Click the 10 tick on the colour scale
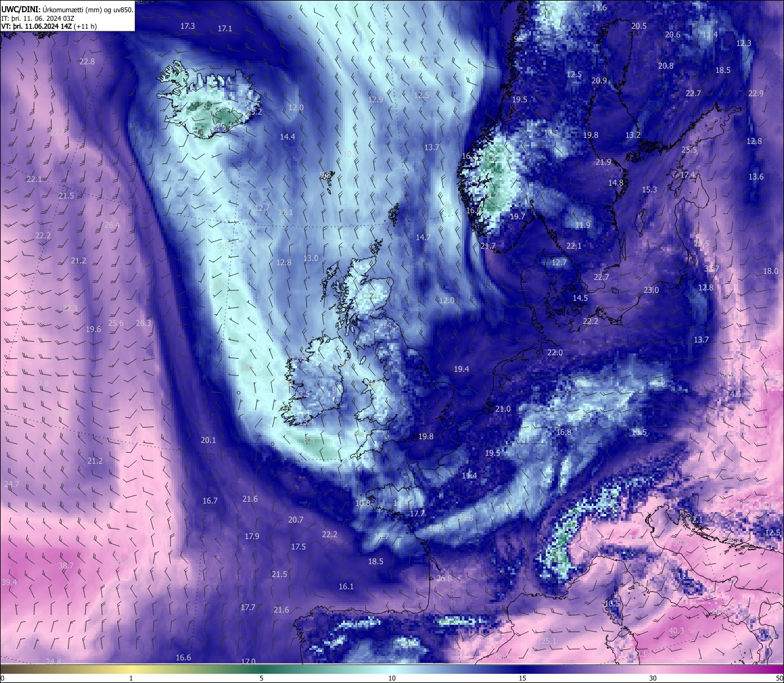784x683 pixels. (x=392, y=678)
